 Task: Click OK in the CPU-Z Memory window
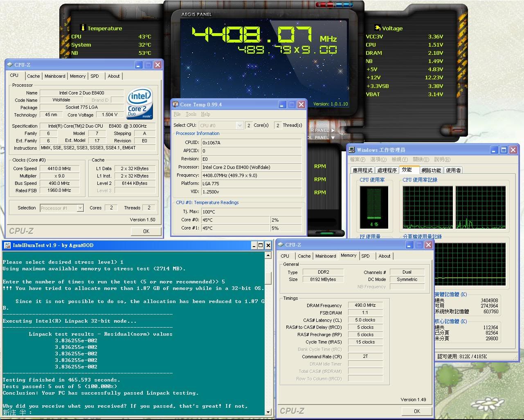pos(417,411)
